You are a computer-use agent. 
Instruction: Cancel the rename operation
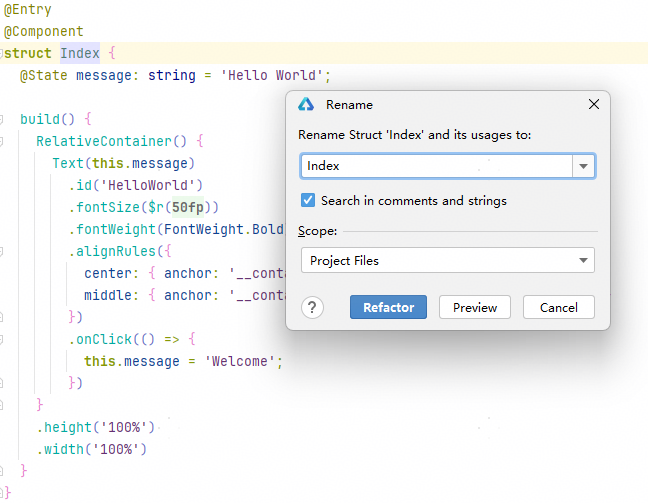[x=558, y=308]
